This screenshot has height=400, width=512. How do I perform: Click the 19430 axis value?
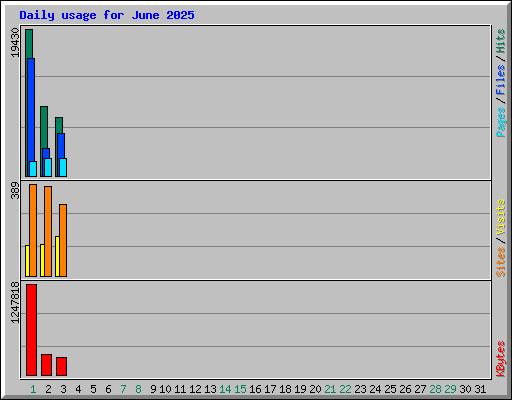pos(15,42)
